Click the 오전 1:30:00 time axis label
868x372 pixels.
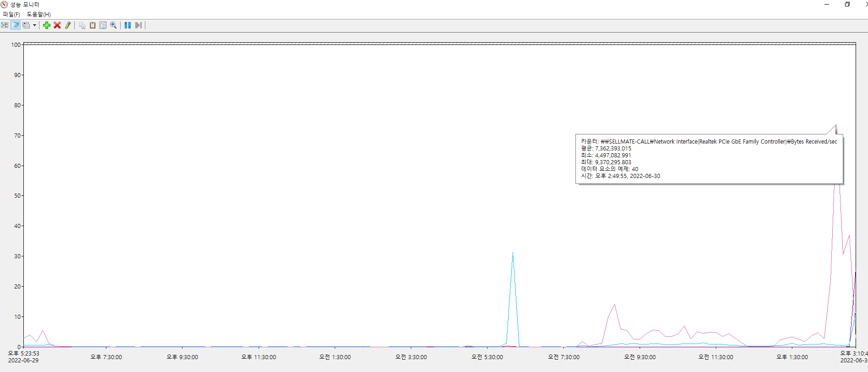335,357
